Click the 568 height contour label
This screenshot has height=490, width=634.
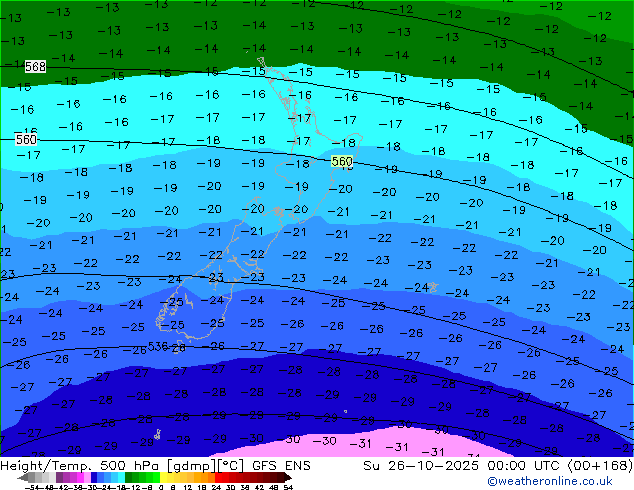click(35, 66)
